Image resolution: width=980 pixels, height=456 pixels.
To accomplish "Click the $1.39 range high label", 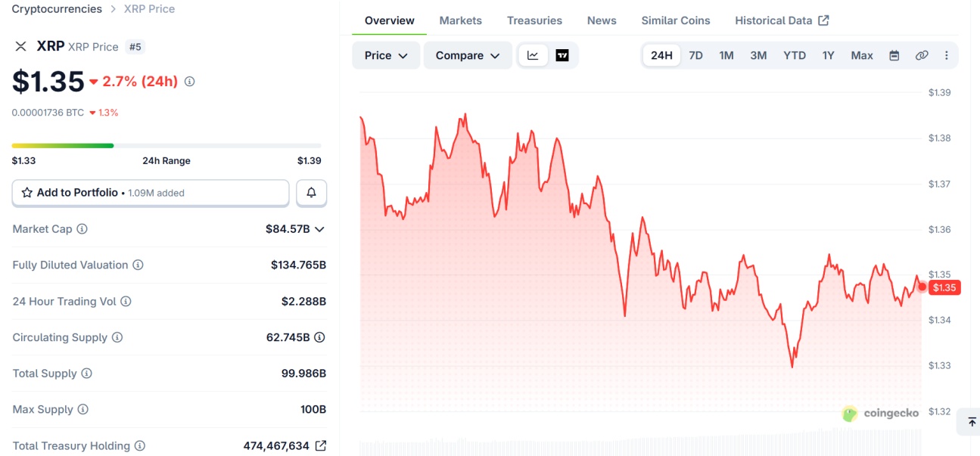I will [309, 161].
